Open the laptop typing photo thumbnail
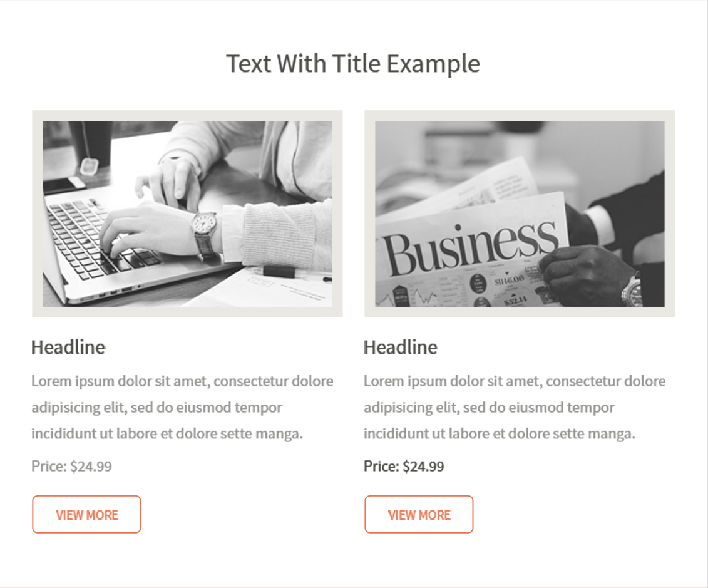This screenshot has width=708, height=588. coord(187,214)
